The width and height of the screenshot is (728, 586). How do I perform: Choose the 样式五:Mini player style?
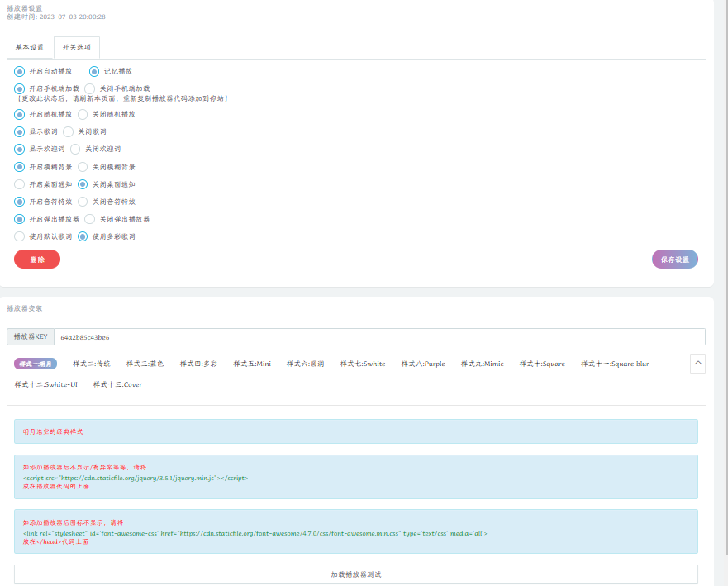tap(251, 364)
